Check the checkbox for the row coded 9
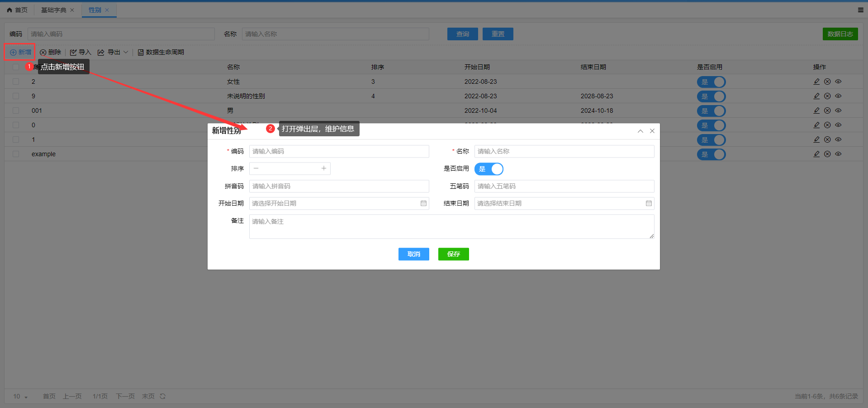Screen dimensions: 868x408 point(16,96)
